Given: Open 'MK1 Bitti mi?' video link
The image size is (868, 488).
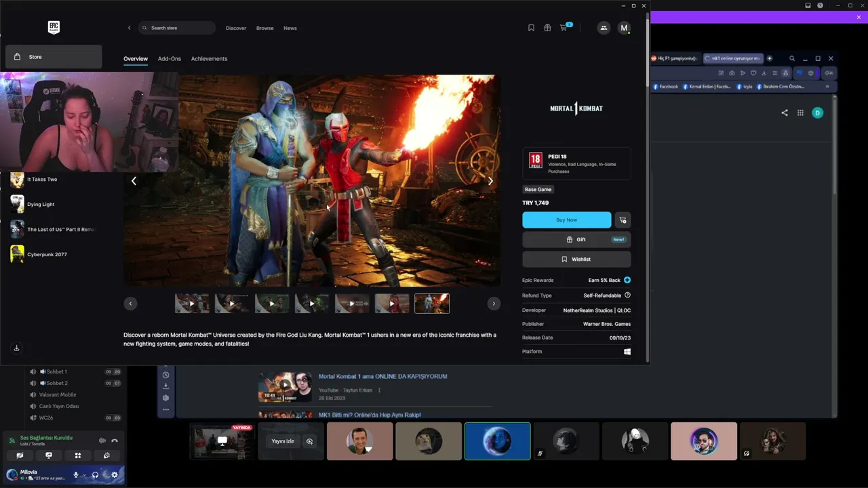Looking at the screenshot, I should pos(370,415).
